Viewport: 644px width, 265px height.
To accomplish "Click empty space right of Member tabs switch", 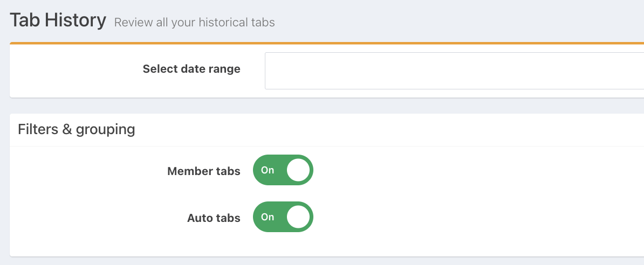I will tap(458, 170).
